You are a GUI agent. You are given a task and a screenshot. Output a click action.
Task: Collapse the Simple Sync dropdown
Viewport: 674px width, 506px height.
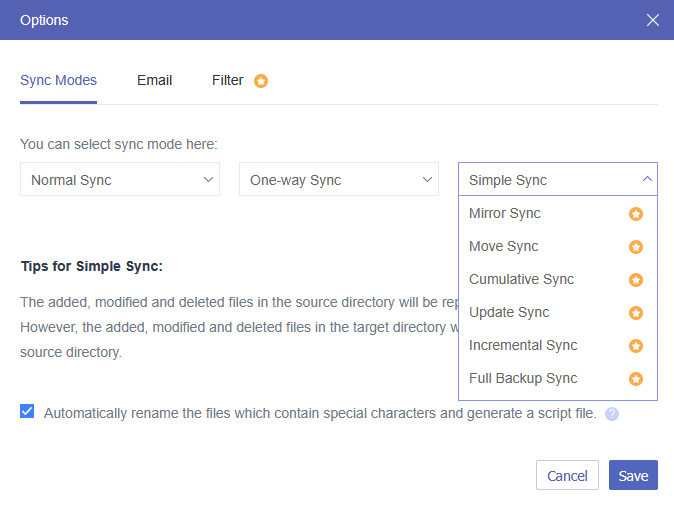(x=557, y=180)
